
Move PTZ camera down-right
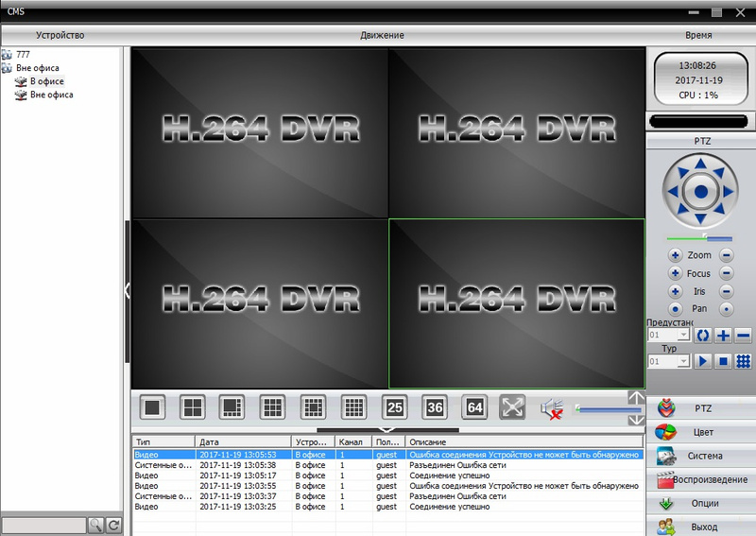[719, 210]
